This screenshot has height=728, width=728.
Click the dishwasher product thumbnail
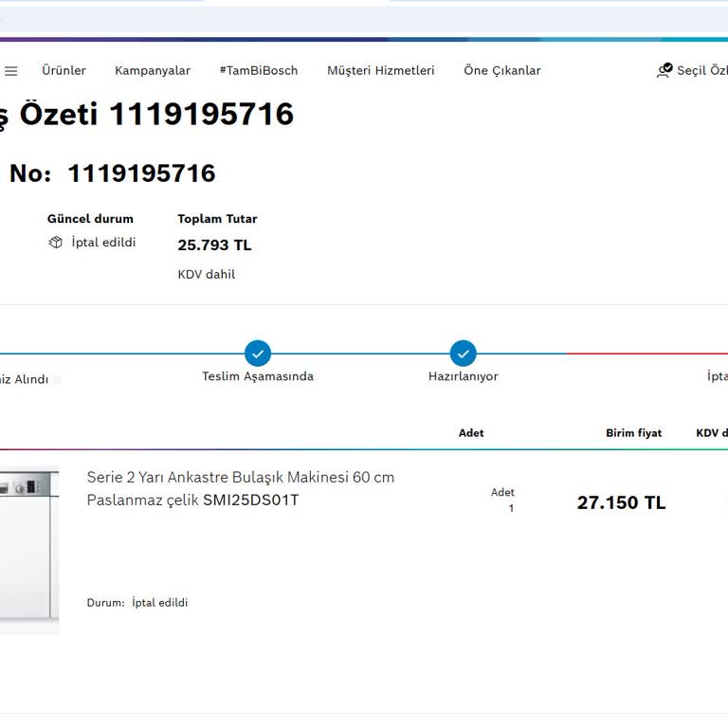(28, 550)
